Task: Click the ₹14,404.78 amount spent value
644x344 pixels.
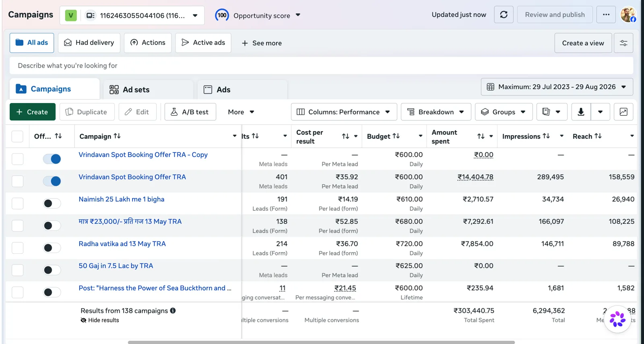Action: [x=475, y=177]
